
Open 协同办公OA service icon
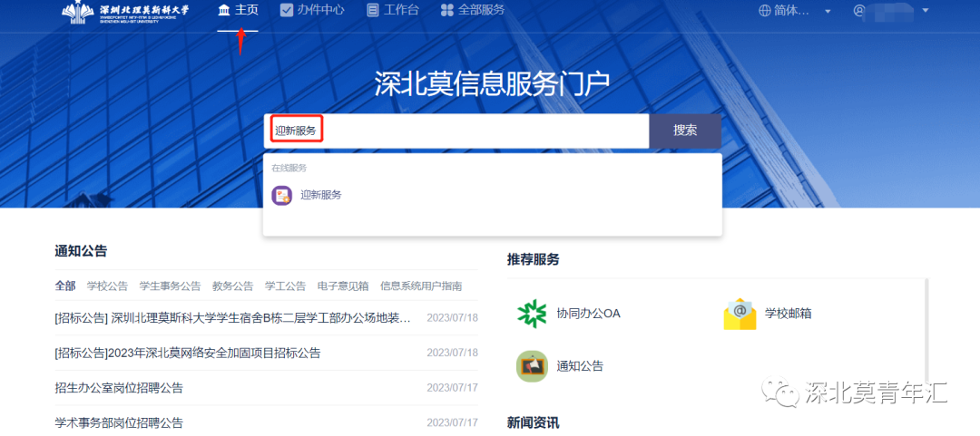[532, 314]
